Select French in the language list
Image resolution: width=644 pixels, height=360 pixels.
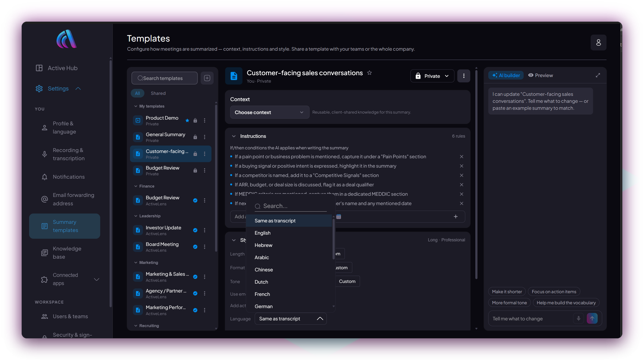pos(289,294)
